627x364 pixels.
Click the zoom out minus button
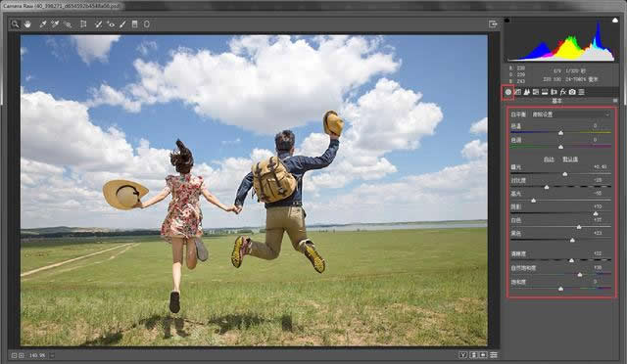click(x=14, y=355)
